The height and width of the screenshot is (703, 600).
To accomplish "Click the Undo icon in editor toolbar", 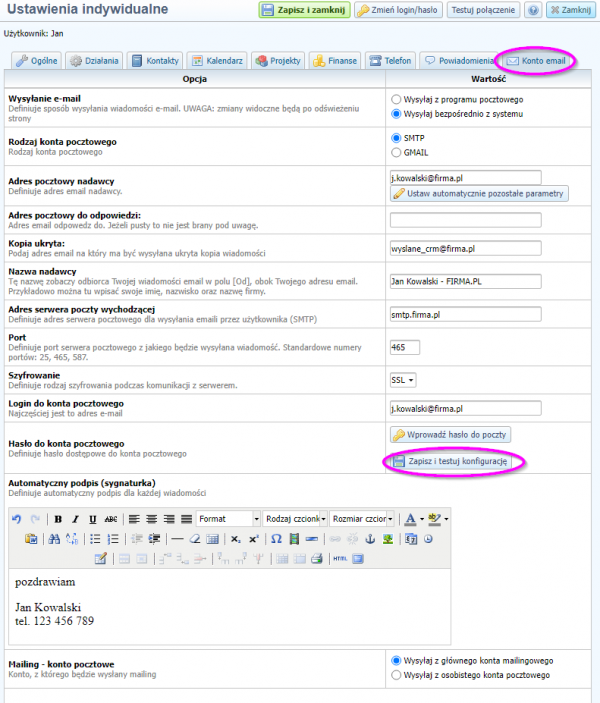I will 17,519.
